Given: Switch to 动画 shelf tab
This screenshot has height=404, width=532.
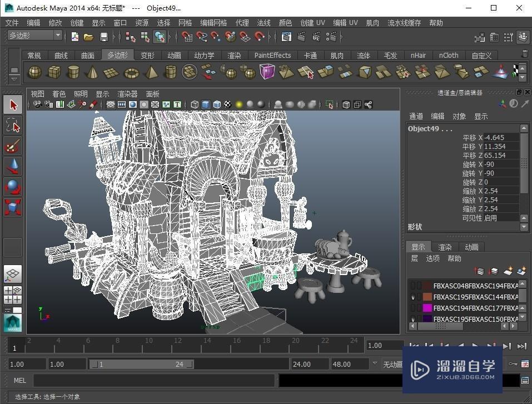Looking at the screenshot, I should pyautogui.click(x=174, y=55).
